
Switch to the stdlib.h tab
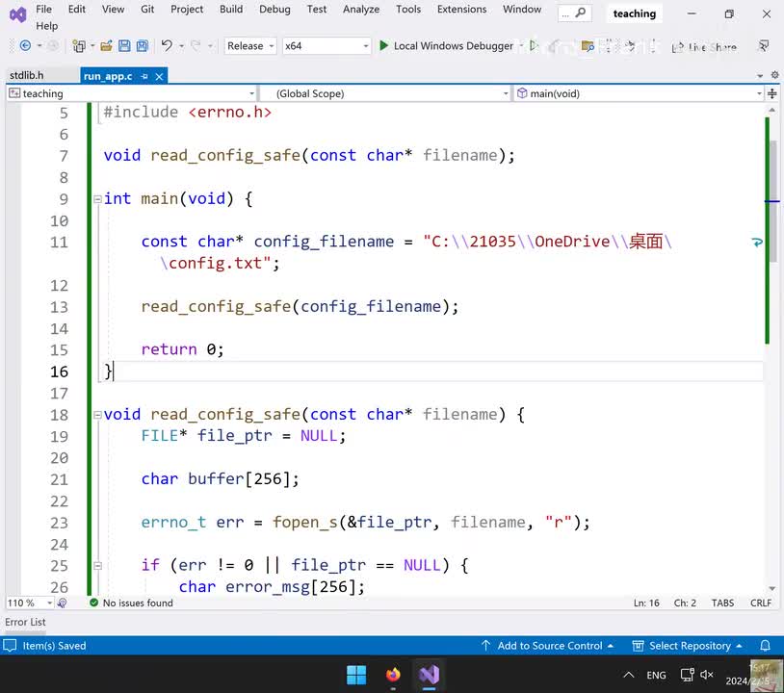(27, 75)
